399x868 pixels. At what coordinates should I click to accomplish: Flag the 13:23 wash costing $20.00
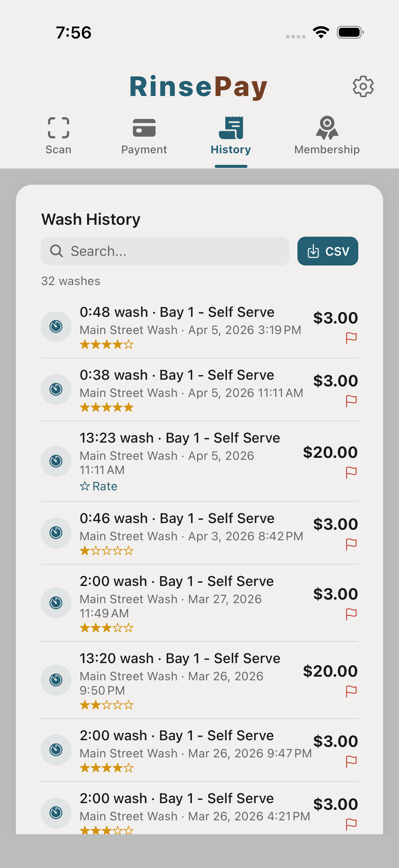351,472
